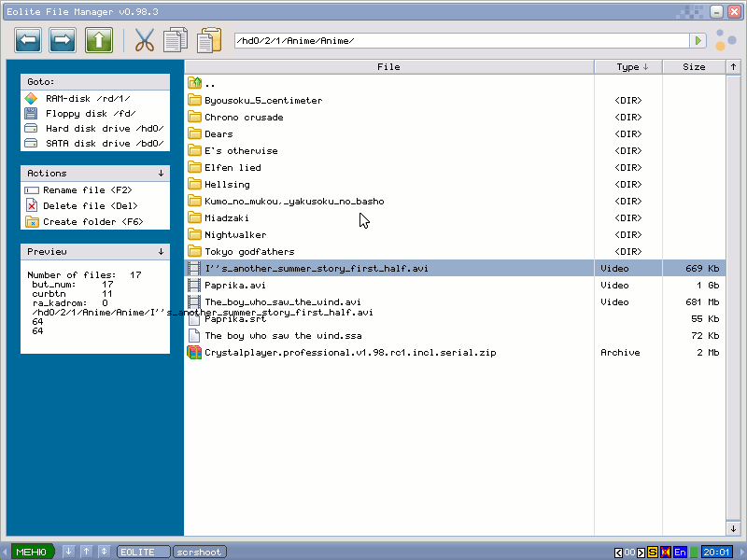The height and width of the screenshot is (560, 747).
Task: Select Rename file action
Action: coord(86,189)
